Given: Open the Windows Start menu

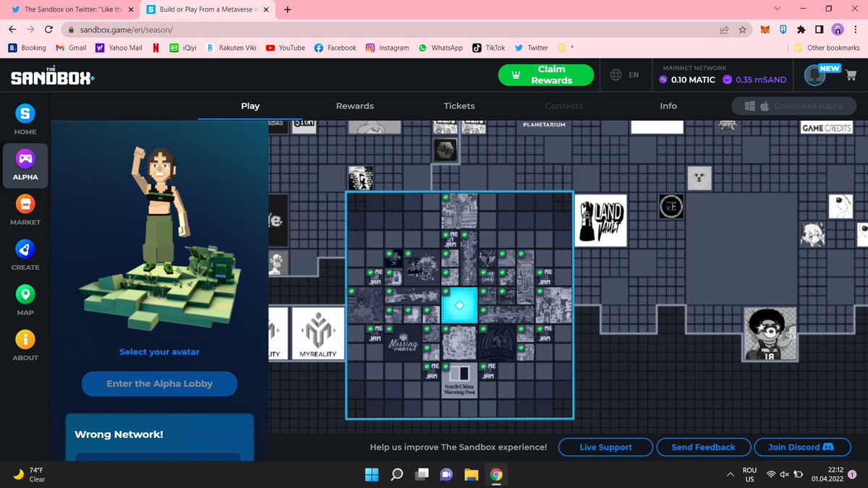Looking at the screenshot, I should point(371,475).
